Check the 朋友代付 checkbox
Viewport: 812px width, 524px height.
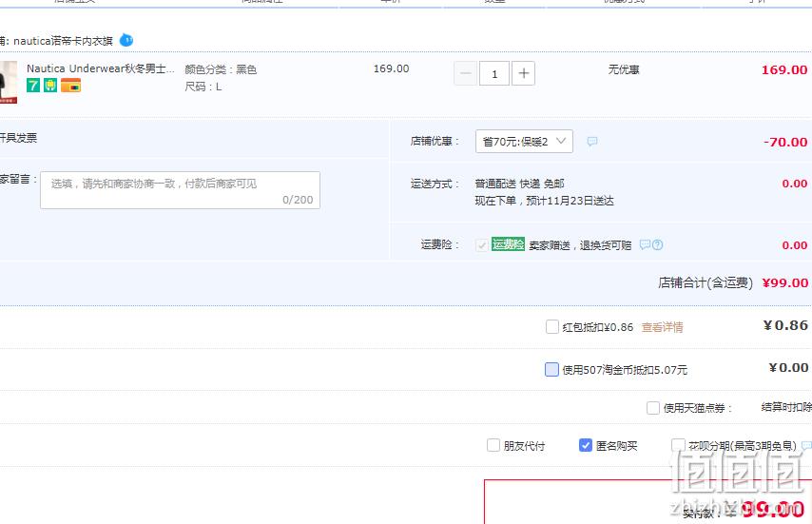tap(493, 445)
